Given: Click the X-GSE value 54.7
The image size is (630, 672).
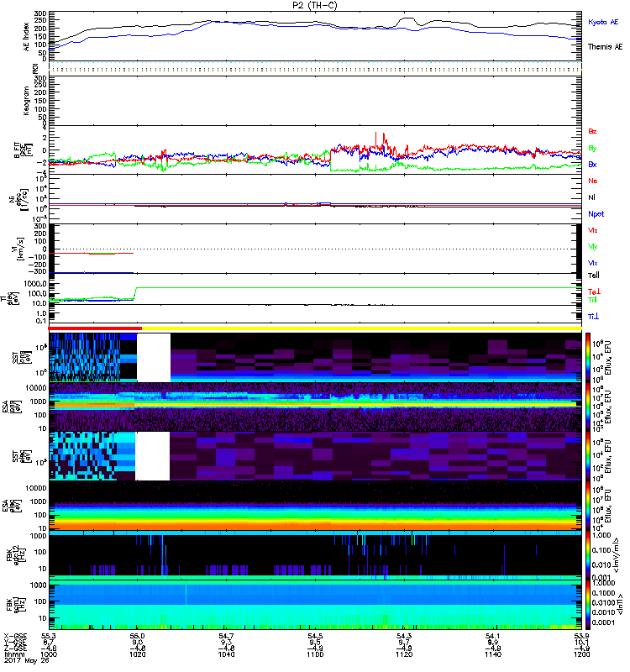Looking at the screenshot, I should pyautogui.click(x=226, y=637).
